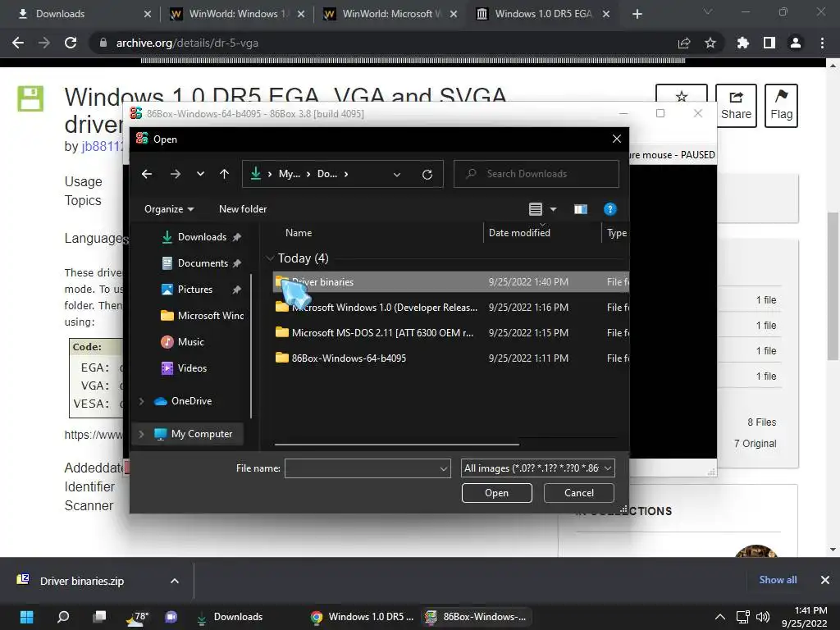Image resolution: width=840 pixels, height=630 pixels.
Task: Select the 86Box-Windows-64-b4095 folder
Action: [x=450, y=358]
